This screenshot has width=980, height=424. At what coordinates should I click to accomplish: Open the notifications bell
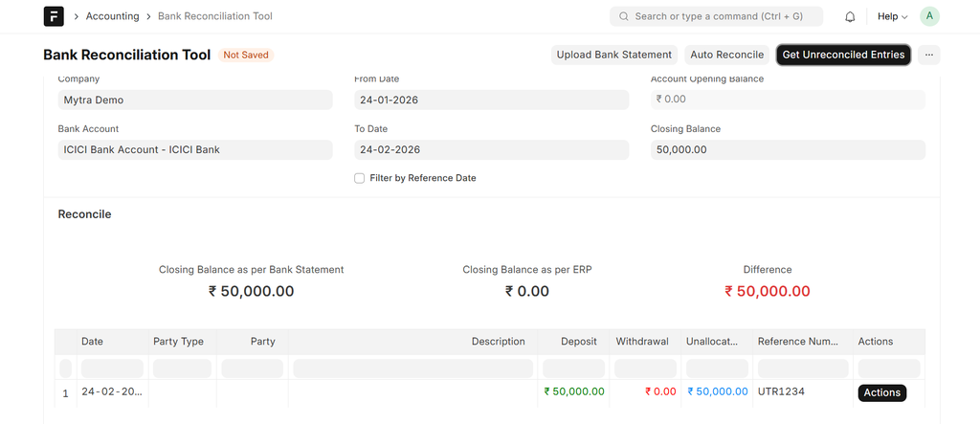click(x=850, y=16)
